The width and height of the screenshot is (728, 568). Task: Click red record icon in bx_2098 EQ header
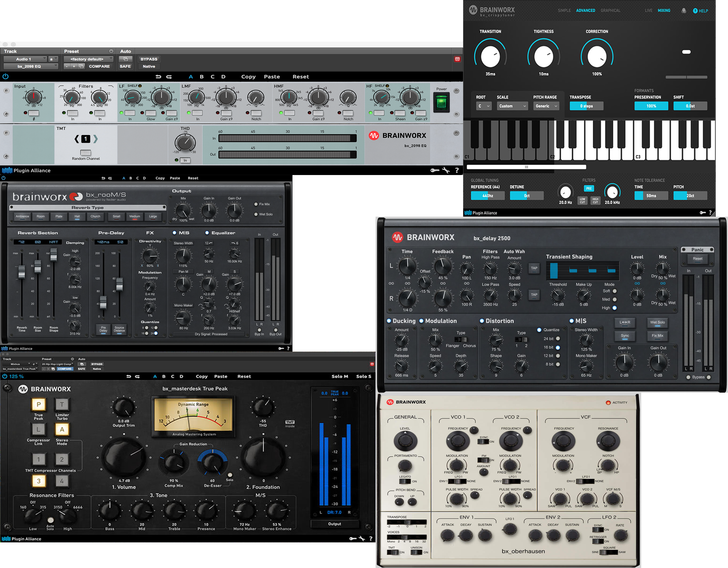tap(457, 59)
